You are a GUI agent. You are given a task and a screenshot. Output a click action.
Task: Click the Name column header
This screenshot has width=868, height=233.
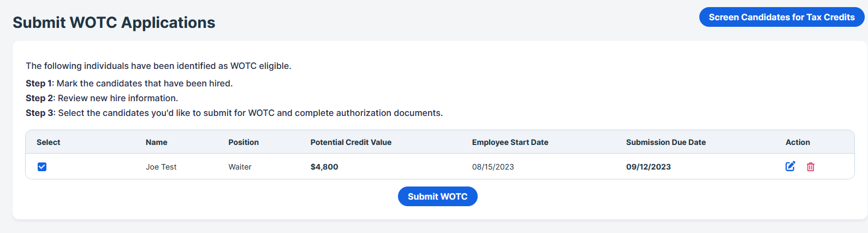pos(157,142)
